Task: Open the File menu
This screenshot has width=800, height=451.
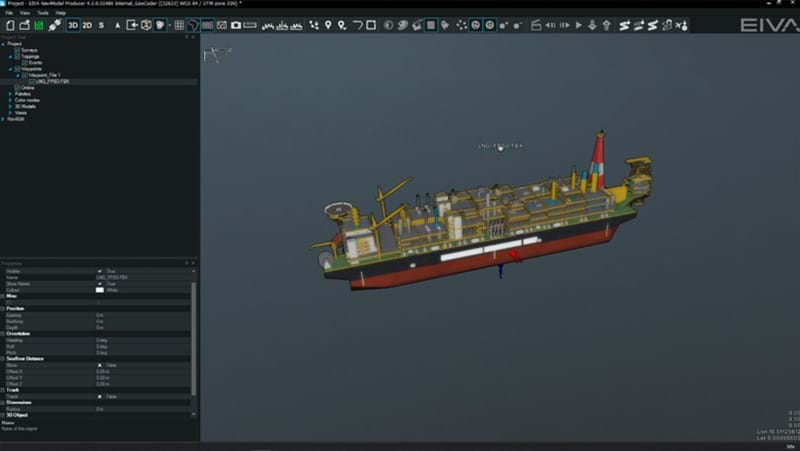Action: [9, 12]
